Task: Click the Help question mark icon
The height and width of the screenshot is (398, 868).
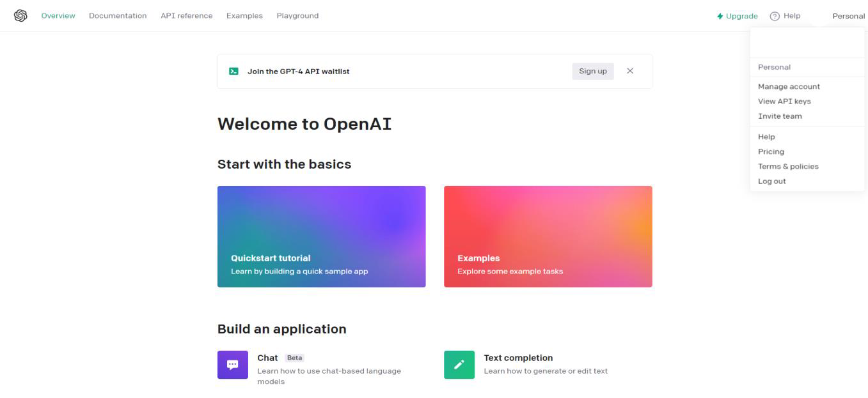Action: click(775, 16)
